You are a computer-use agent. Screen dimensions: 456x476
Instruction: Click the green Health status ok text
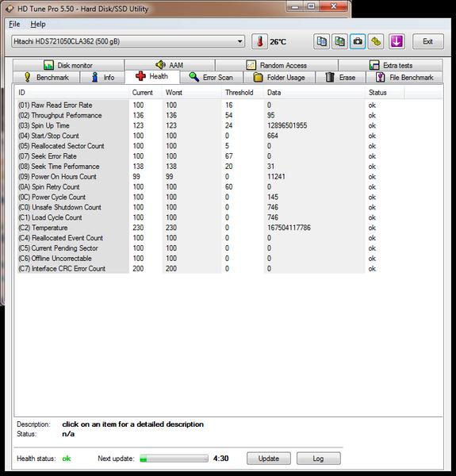pyautogui.click(x=67, y=459)
